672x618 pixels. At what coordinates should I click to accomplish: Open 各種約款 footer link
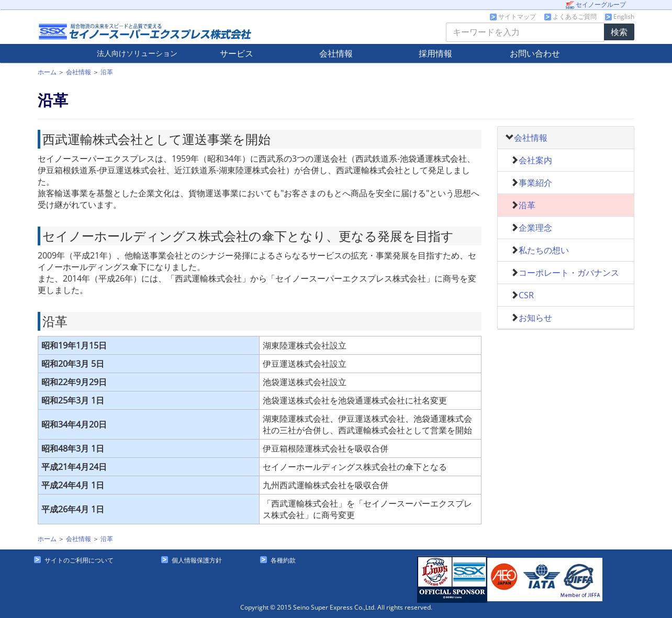283,560
